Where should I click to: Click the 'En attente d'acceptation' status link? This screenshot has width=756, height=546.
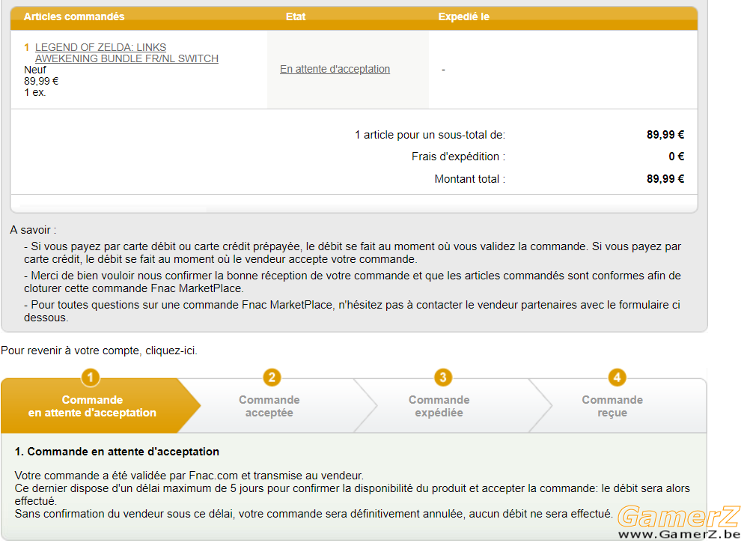335,69
